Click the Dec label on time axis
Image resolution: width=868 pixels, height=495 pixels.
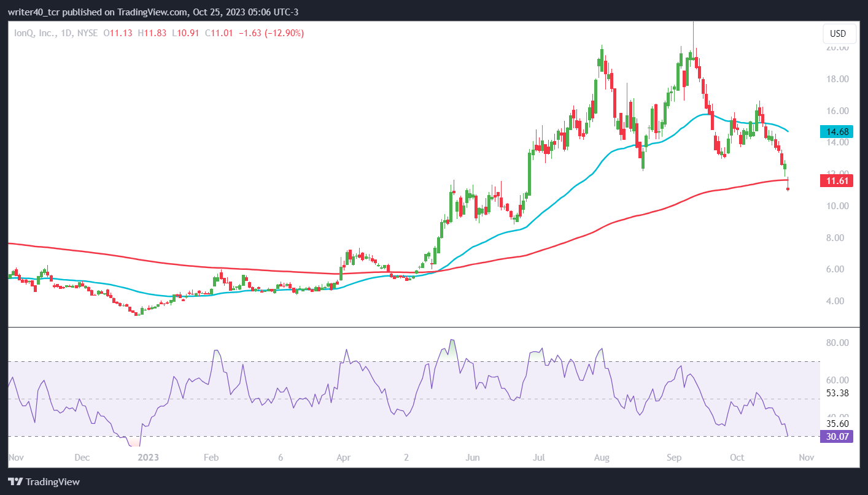tap(82, 458)
